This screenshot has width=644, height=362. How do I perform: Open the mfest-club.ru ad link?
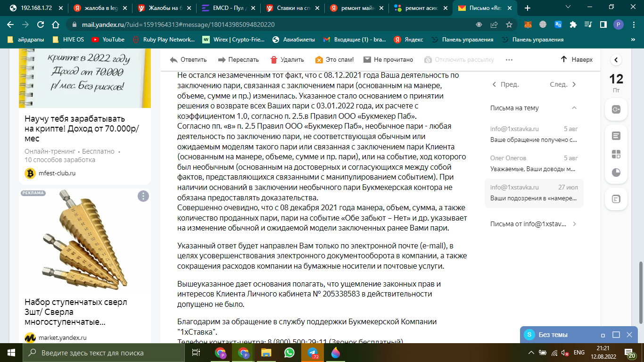click(x=57, y=173)
